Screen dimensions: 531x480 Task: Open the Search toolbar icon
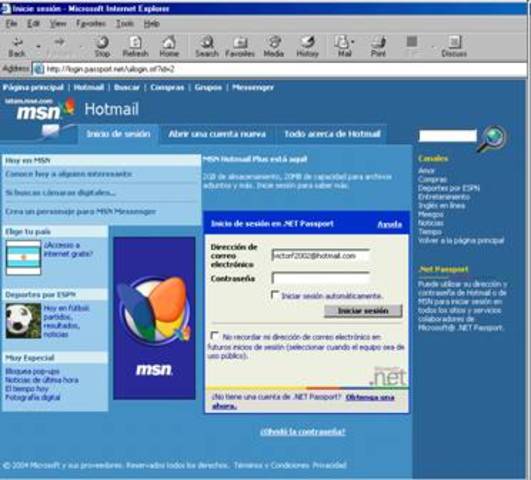[207, 47]
